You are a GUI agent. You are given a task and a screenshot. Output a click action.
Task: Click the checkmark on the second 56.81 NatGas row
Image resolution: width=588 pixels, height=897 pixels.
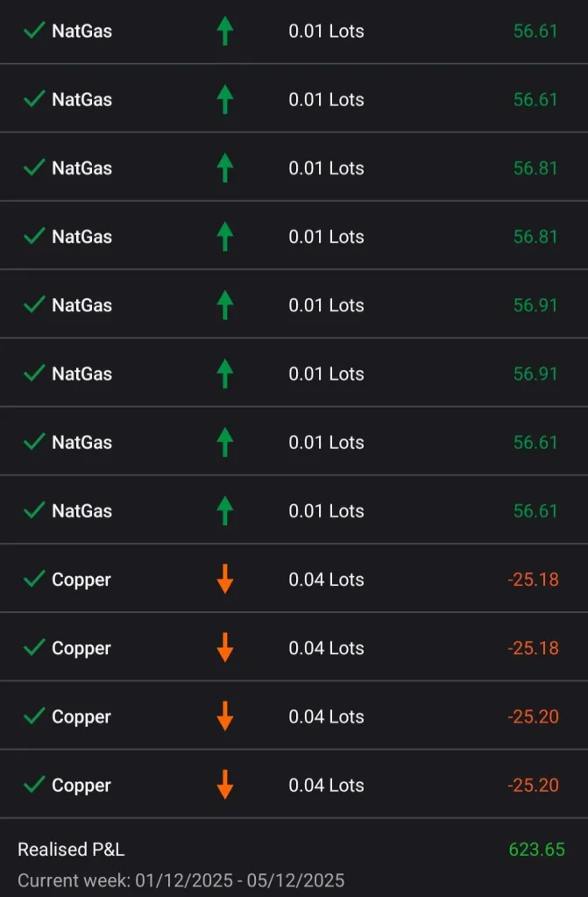(x=34, y=237)
